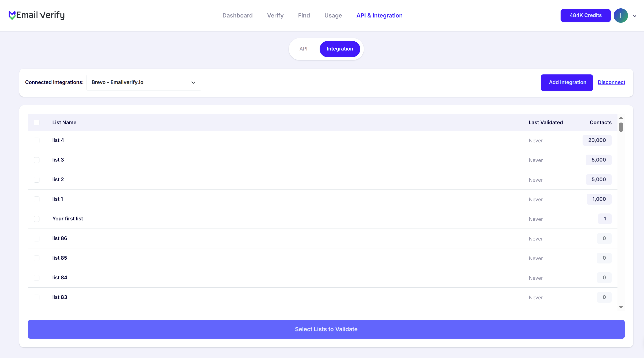
Task: Click the Disconnect link
Action: [611, 82]
